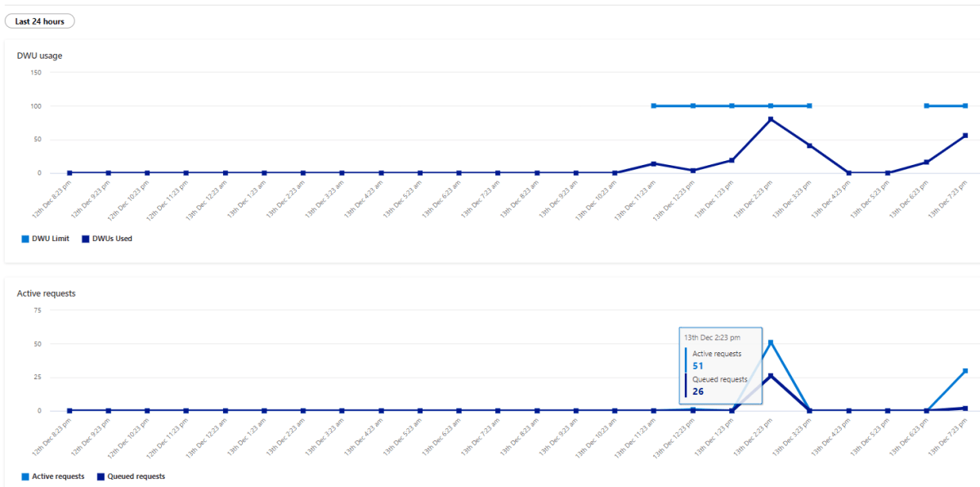Select the DWUs Used point at 3:23 pm

coord(809,145)
